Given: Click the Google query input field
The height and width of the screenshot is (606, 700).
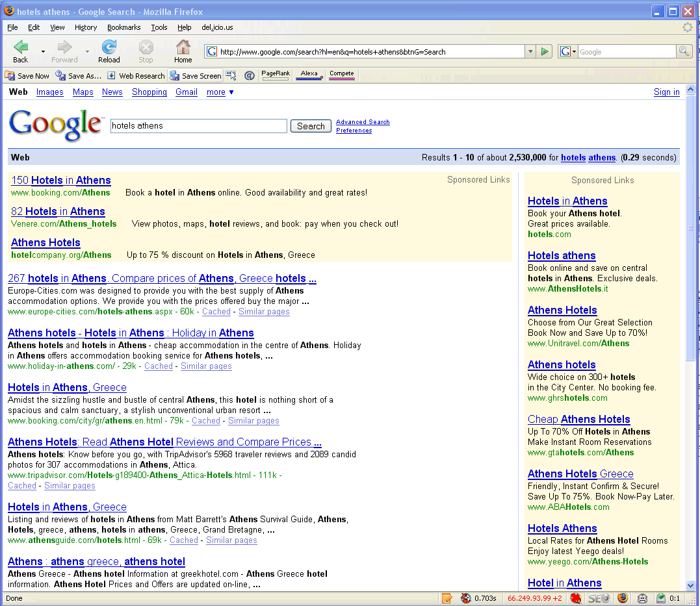Looking at the screenshot, I should point(199,126).
